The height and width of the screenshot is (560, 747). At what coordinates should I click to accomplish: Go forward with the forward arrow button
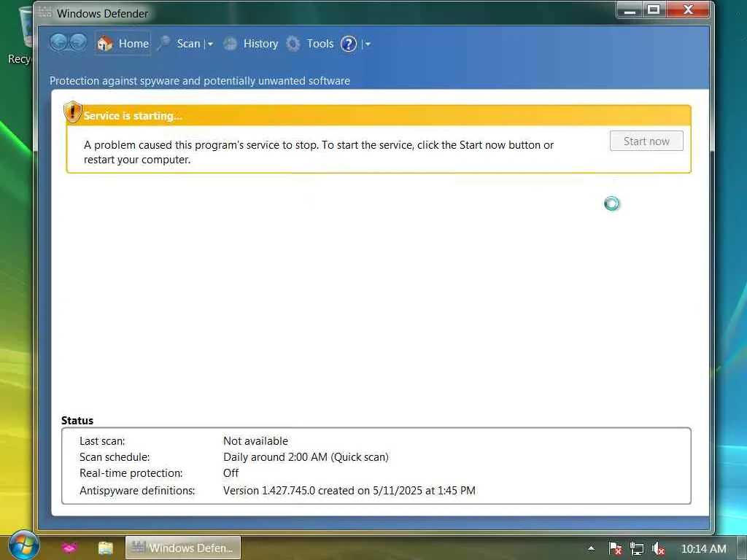tap(79, 43)
